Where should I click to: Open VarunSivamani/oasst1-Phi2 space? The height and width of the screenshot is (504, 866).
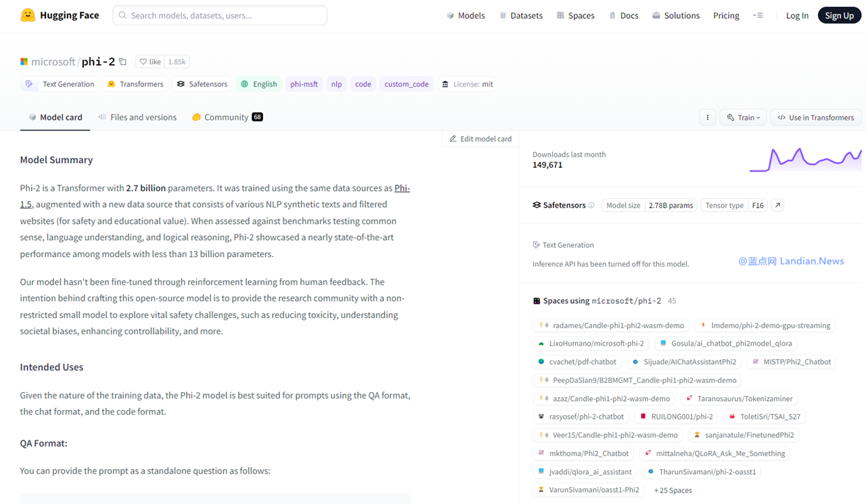(x=589, y=490)
